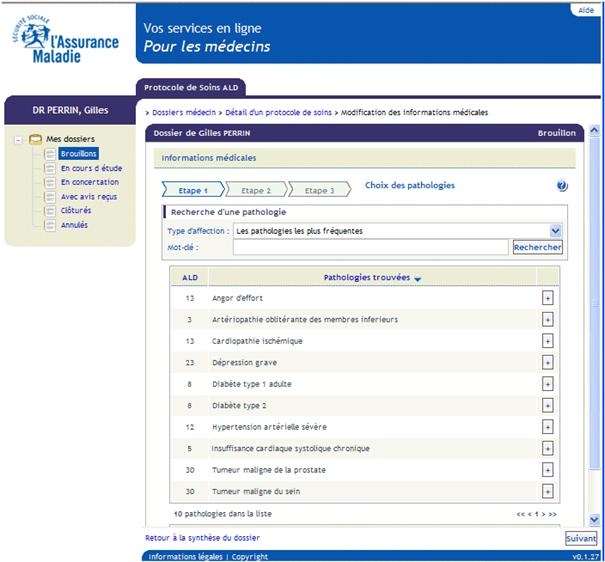The image size is (605, 562).
Task: Open the Type d'affection dropdown
Action: coord(556,231)
